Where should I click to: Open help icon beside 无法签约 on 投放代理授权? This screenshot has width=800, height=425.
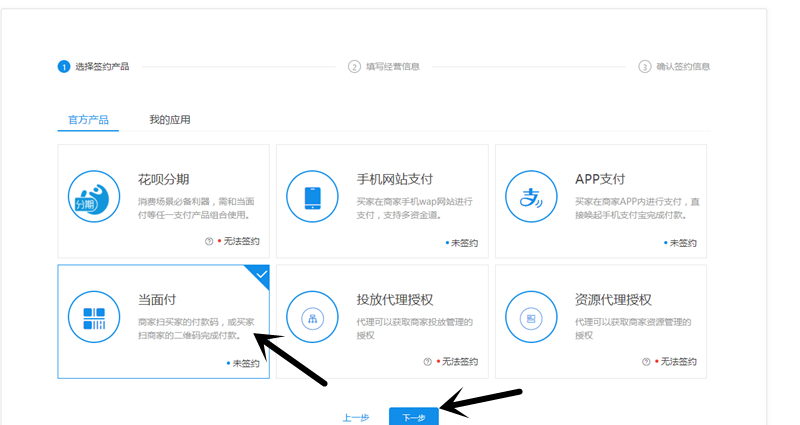pos(428,362)
